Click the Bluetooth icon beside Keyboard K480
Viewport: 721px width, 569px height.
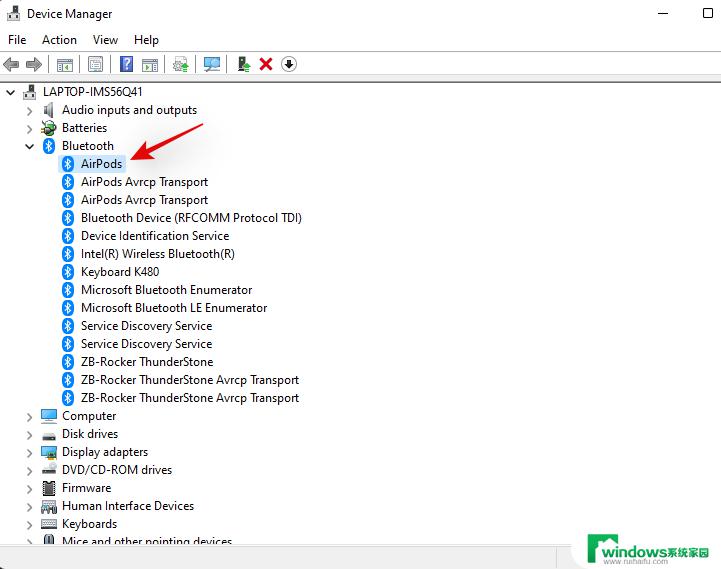tap(68, 272)
